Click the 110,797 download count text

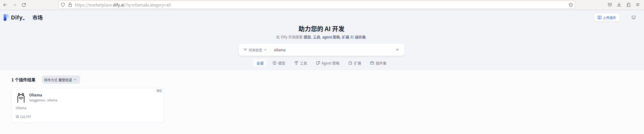[25, 117]
